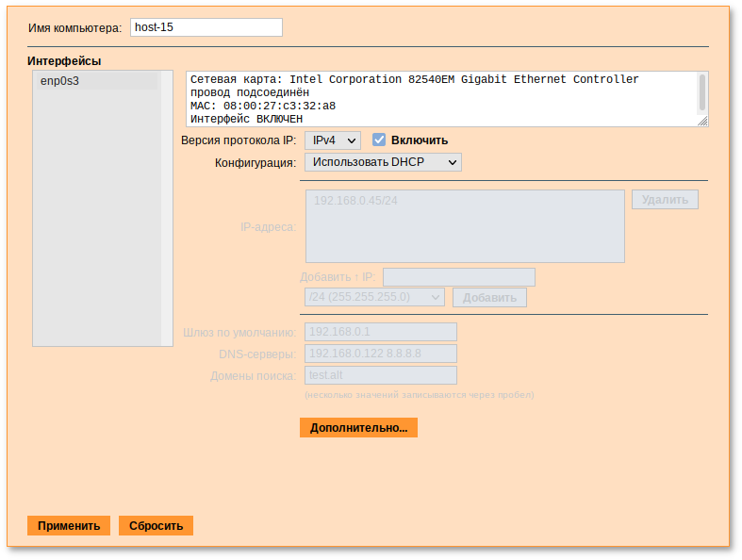Toggle the Включить checkbox
Screen dimensions: 742x560
point(379,140)
